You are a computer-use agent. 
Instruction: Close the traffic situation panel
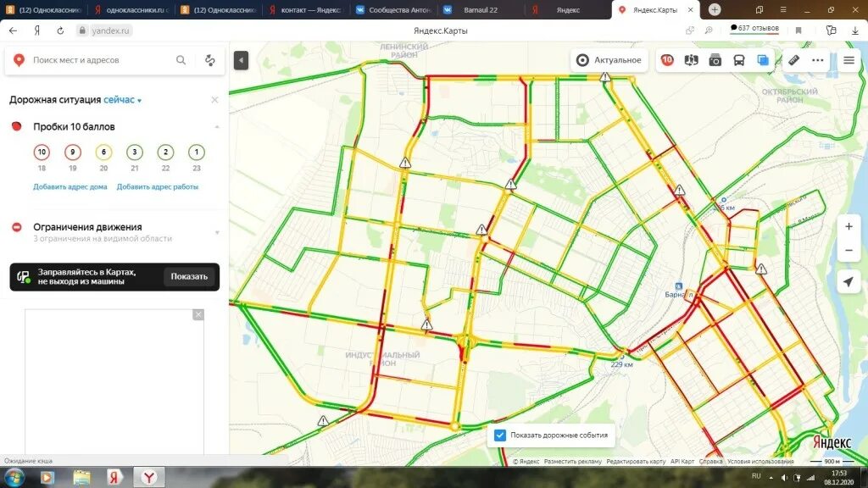click(214, 100)
